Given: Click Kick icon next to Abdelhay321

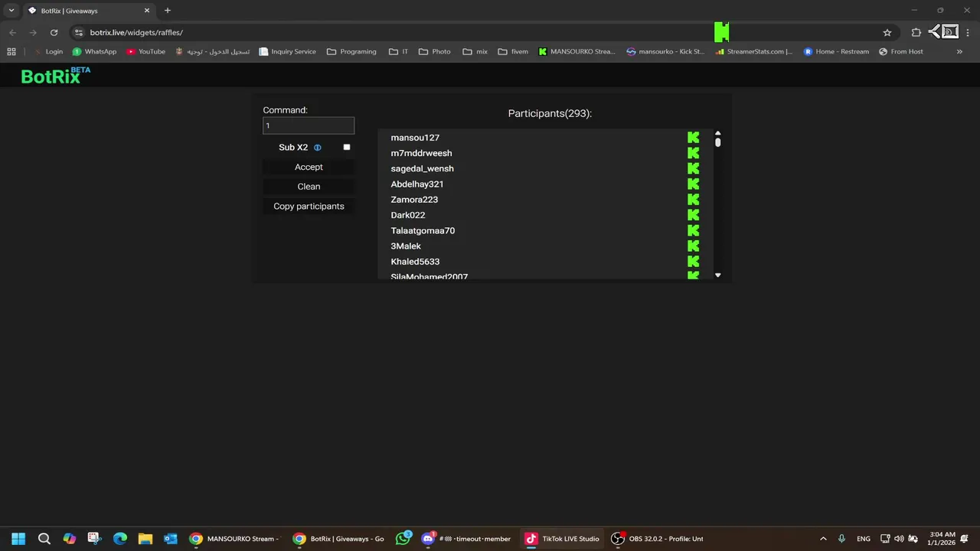Looking at the screenshot, I should click(x=694, y=184).
